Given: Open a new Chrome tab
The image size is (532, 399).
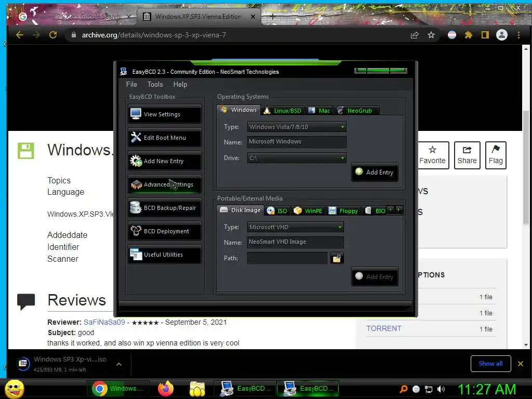Looking at the screenshot, I should point(272,16).
